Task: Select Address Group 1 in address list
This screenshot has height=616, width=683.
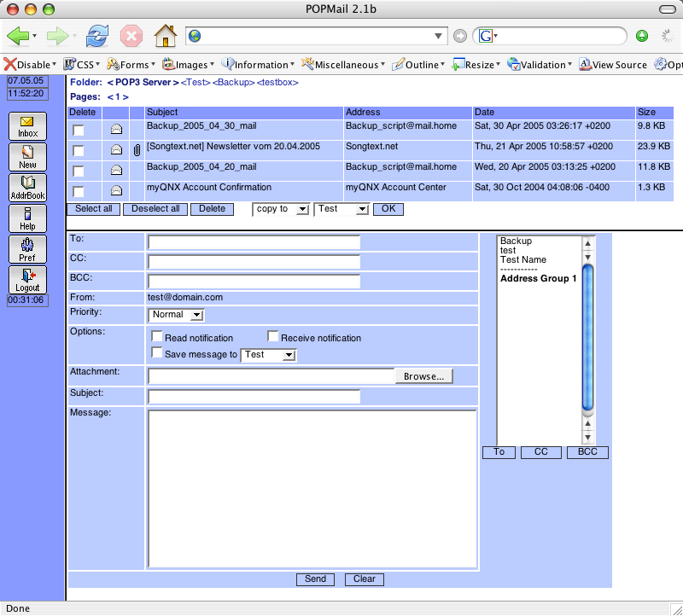Action: tap(539, 279)
